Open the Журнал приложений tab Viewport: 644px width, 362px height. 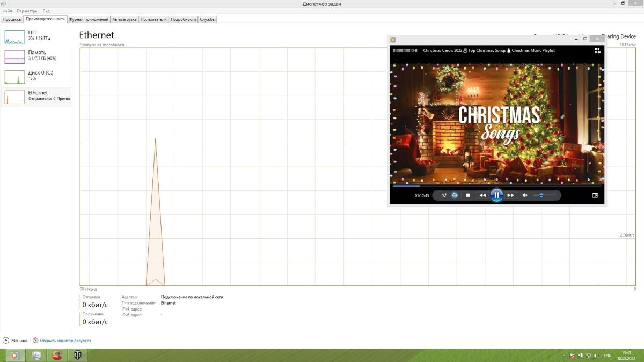(89, 19)
